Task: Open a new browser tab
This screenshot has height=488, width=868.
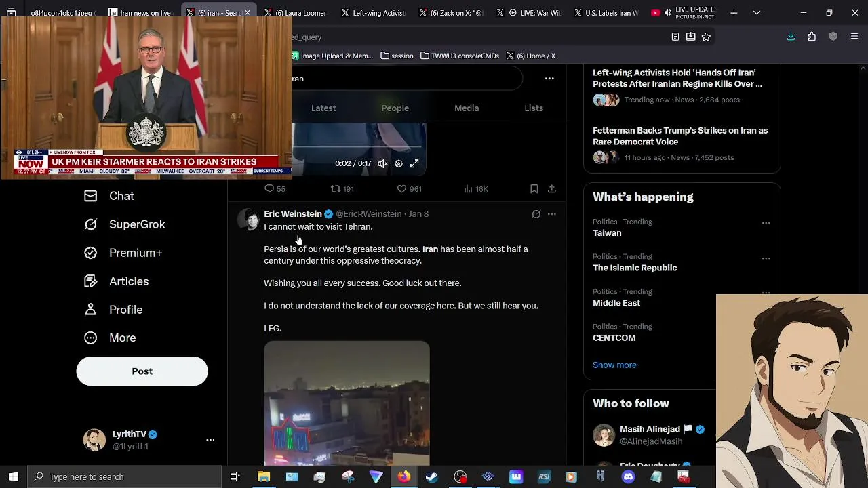Action: (734, 13)
